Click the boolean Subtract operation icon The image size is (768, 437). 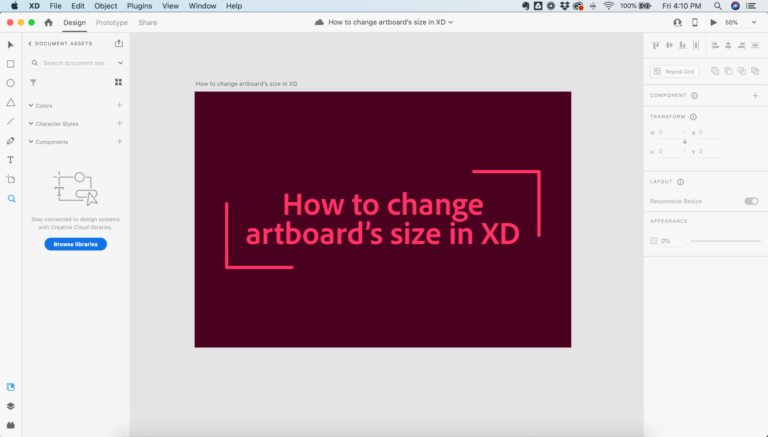[728, 71]
